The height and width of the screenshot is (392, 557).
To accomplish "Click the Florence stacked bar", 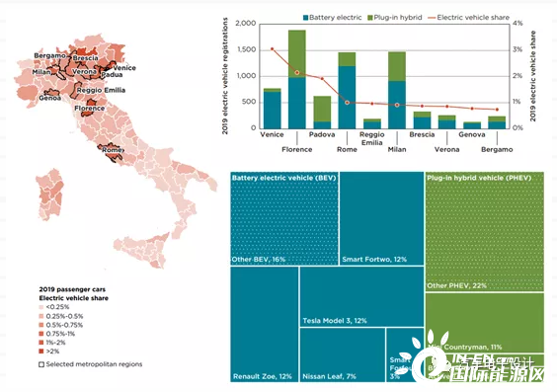I will [x=297, y=79].
